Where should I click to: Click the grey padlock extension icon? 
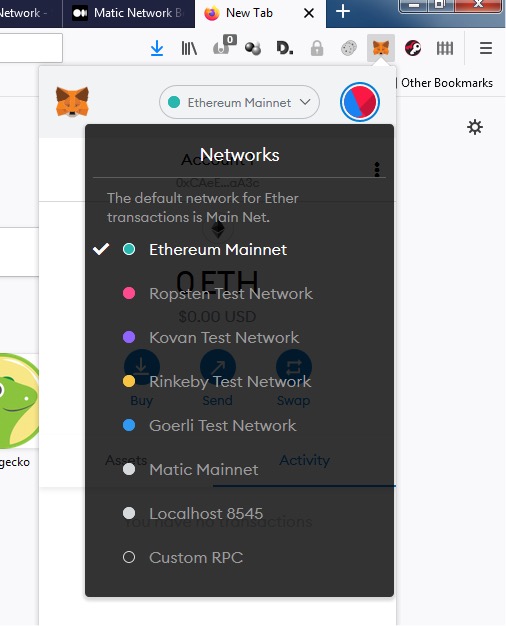[317, 48]
